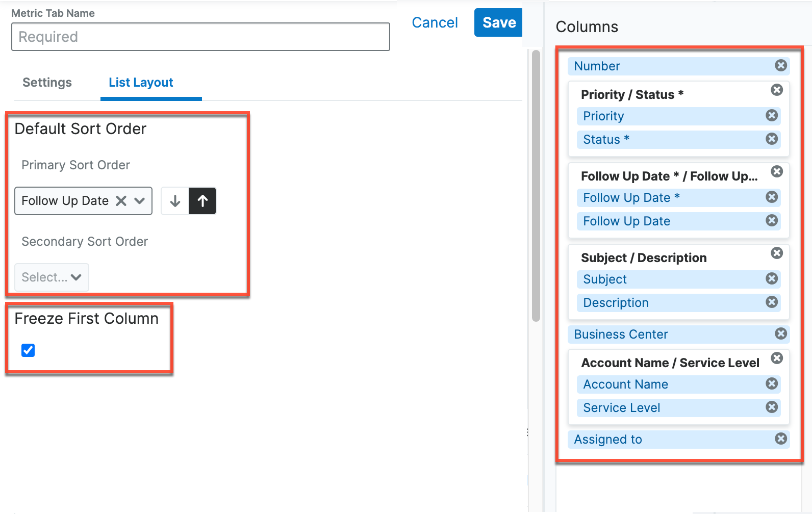This screenshot has height=514, width=812.
Task: Click the Metric Tab Name input field
Action: click(200, 37)
